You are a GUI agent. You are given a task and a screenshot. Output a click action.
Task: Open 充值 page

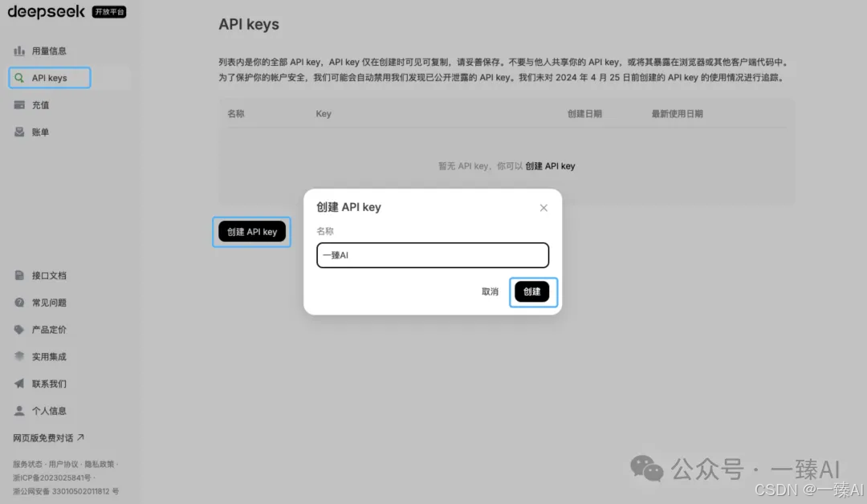click(40, 105)
